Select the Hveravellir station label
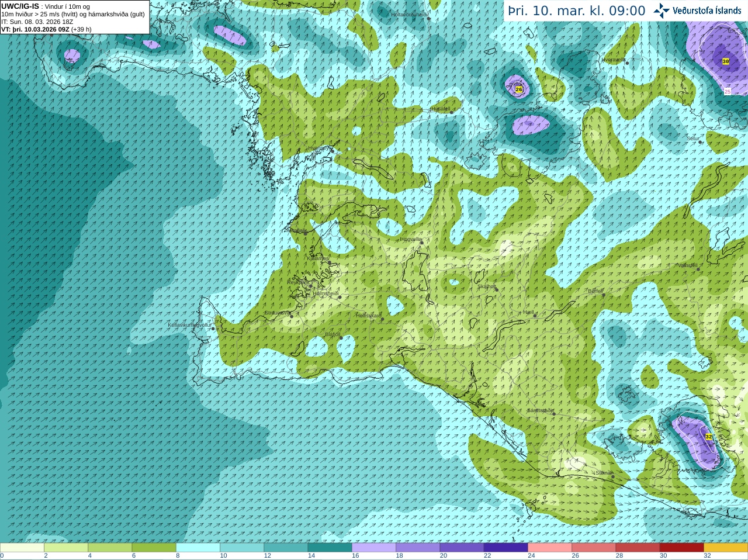Screen dimensions: 748x560 (614, 60)
